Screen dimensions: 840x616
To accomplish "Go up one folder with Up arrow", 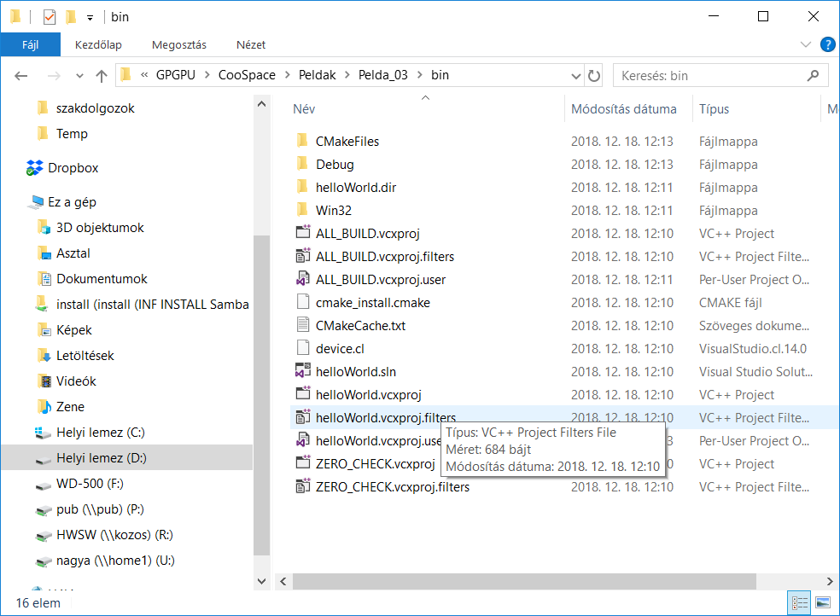I will coord(102,75).
